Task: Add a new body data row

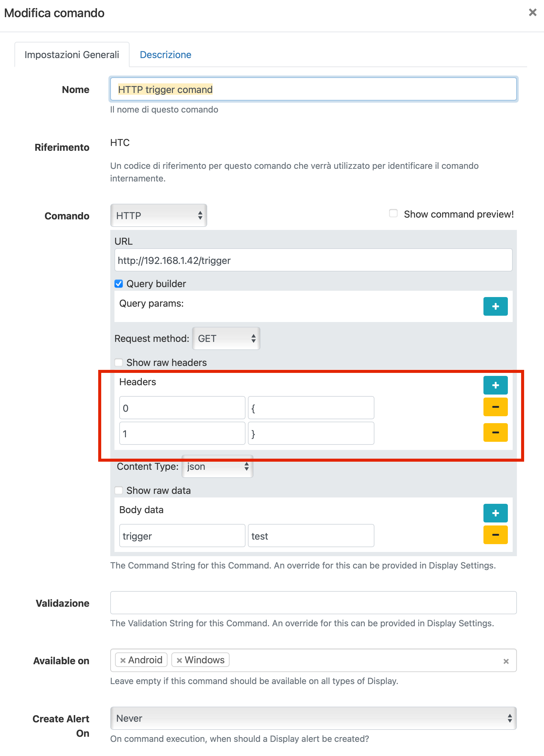Action: [x=495, y=513]
